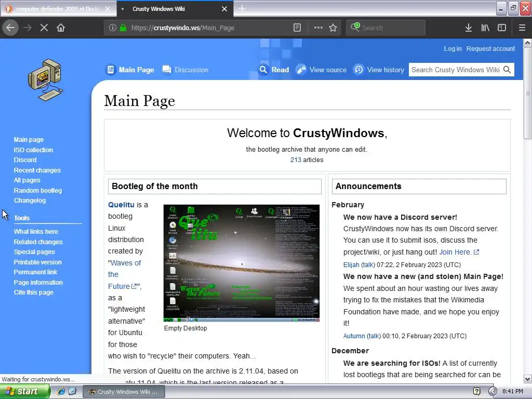Open the Library icon
Screen dimensions: 532x399
[485, 28]
